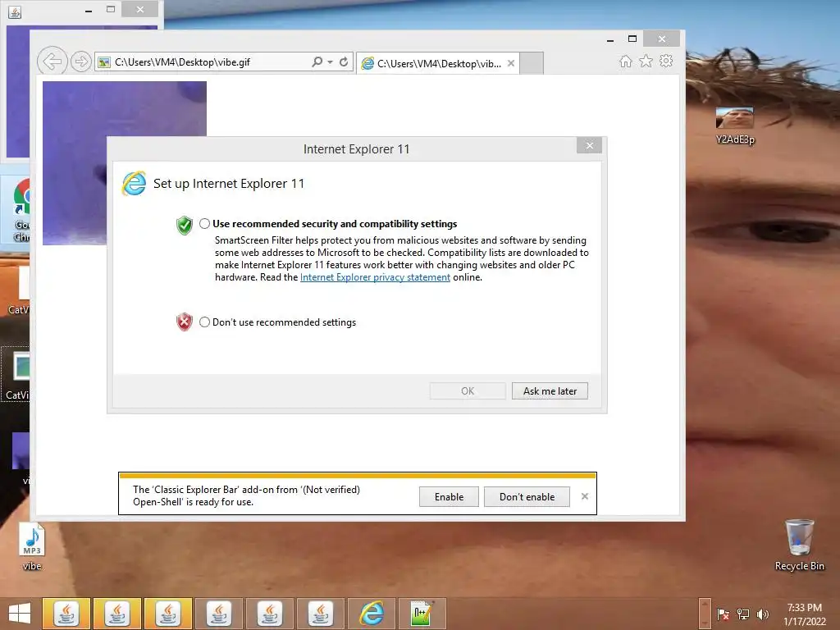
Task: Switch to third Java taskbar app
Action: (x=167, y=614)
